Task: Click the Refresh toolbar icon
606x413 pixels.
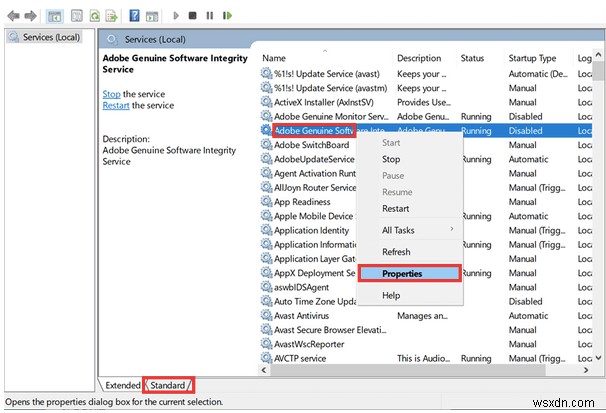Action: 94,16
